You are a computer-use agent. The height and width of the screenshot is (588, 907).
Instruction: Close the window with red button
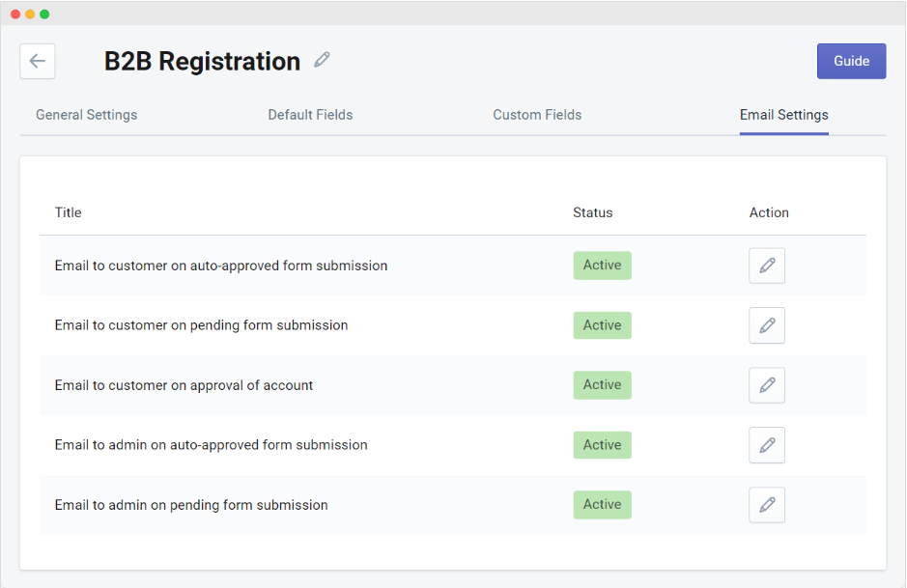point(15,14)
